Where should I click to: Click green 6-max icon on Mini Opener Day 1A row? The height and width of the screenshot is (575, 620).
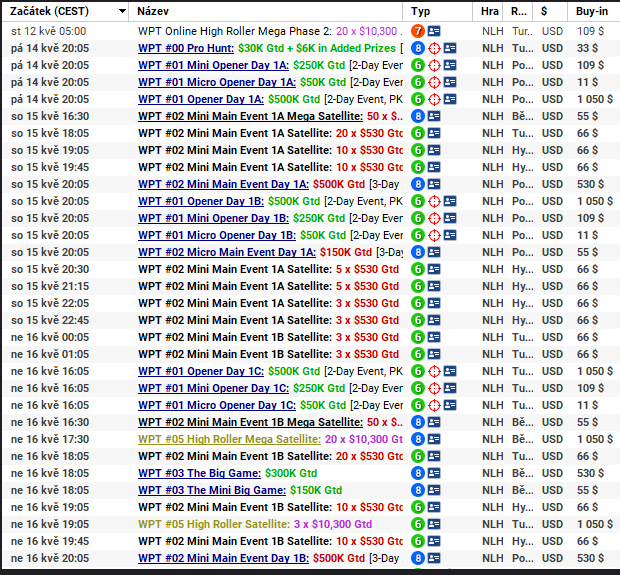click(418, 65)
